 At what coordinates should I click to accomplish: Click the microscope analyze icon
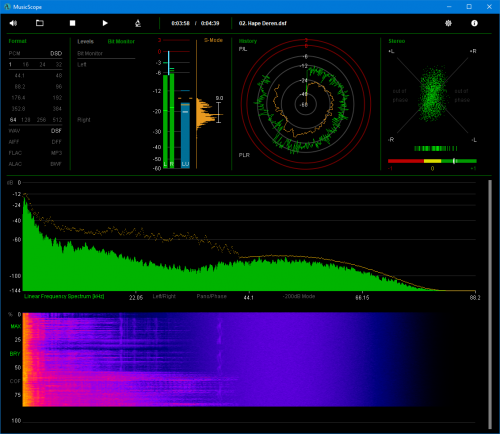coord(138,23)
